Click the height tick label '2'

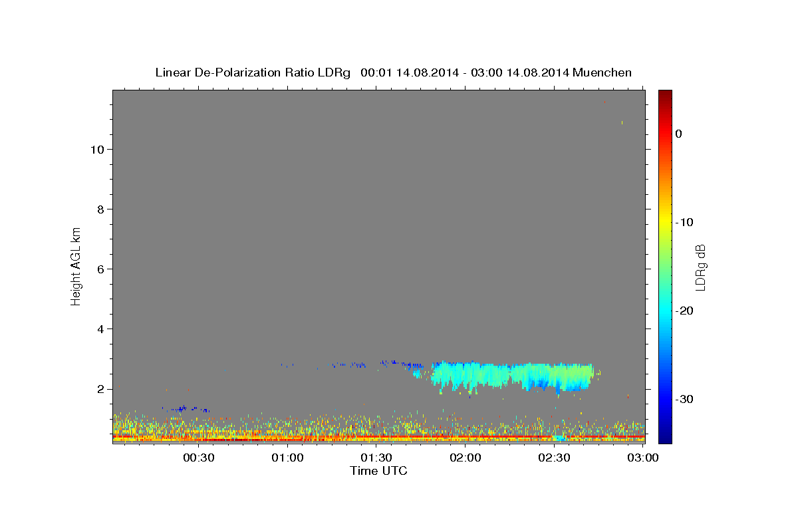click(x=99, y=388)
